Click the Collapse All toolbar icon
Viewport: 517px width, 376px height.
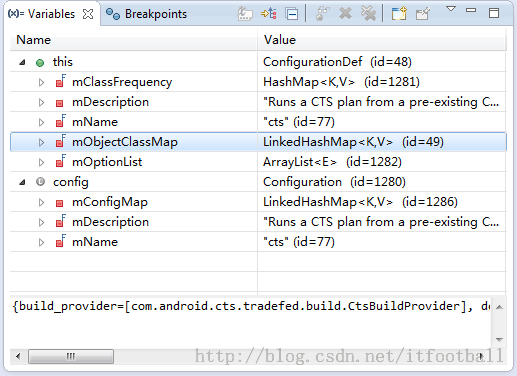pos(292,14)
